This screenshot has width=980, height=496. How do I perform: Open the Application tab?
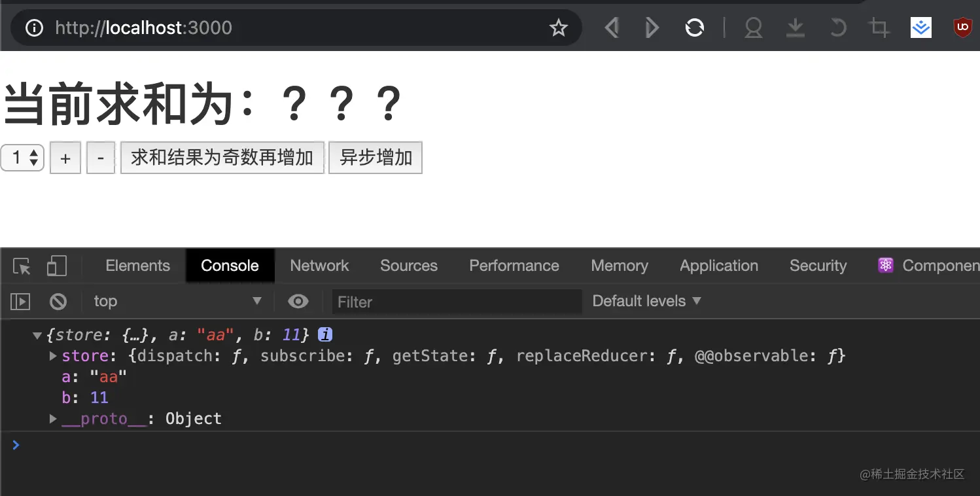[x=719, y=266]
